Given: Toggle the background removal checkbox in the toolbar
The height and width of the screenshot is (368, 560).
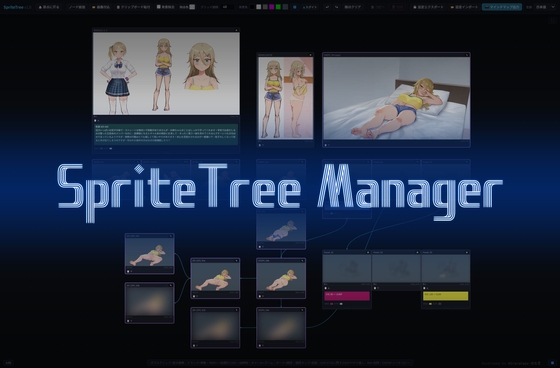Looking at the screenshot, I should pos(159,7).
